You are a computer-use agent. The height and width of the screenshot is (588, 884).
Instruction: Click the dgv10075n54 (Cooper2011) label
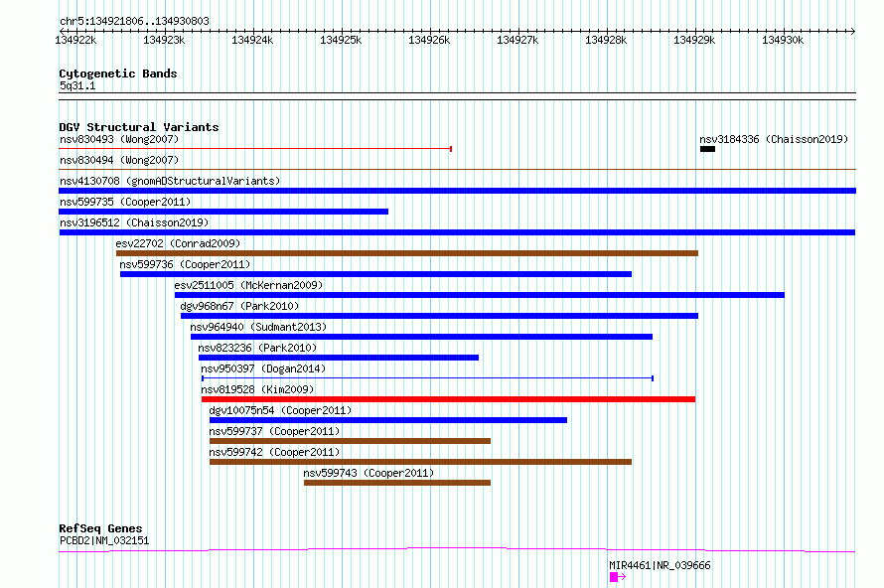(280, 410)
